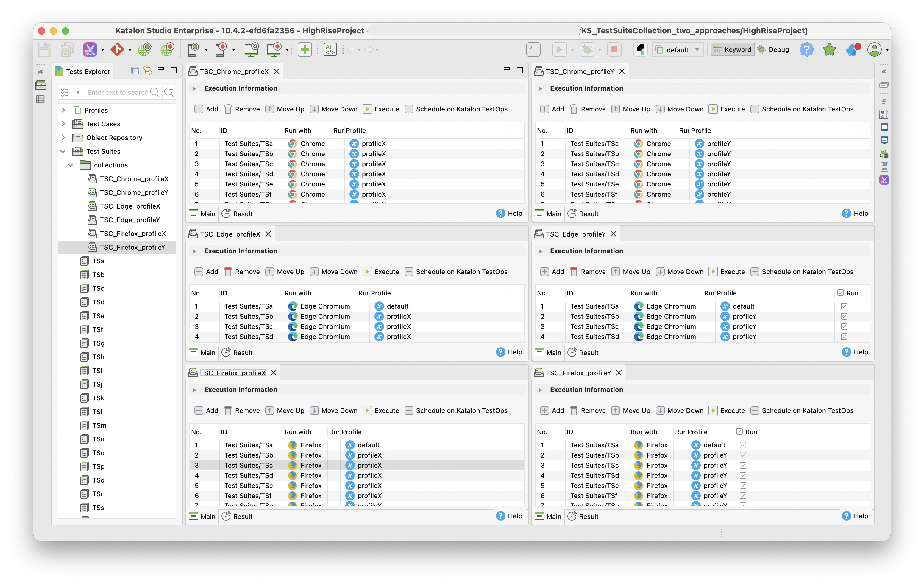
Task: Open the default execution profile dropdown
Action: tap(678, 50)
